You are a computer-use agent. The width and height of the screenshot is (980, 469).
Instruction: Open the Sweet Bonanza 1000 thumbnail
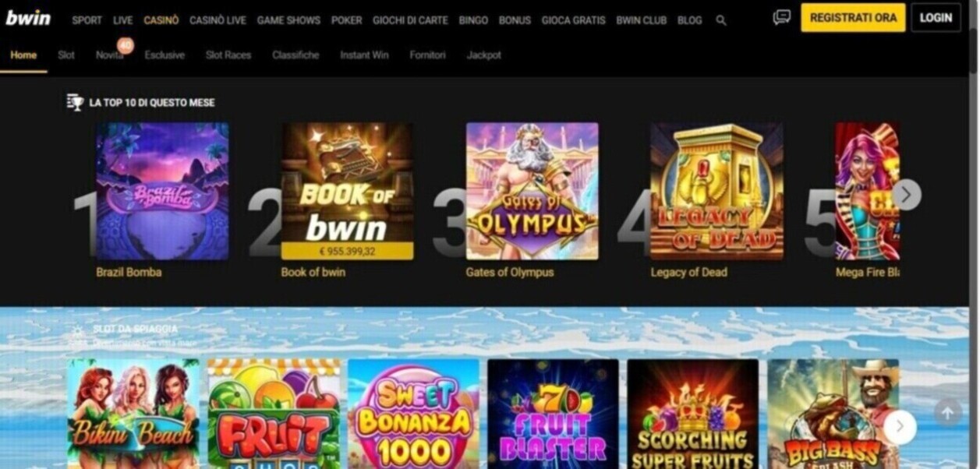[413, 414]
